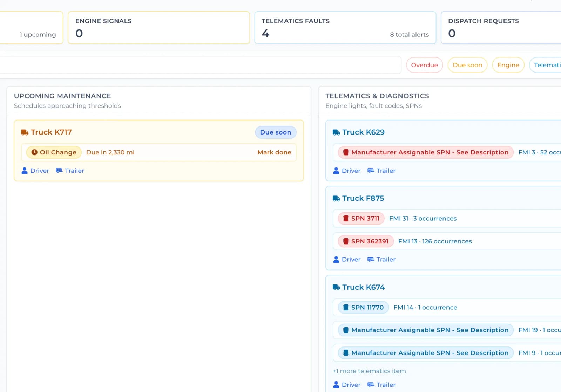Viewport: 561px width, 392px height.
Task: Click the truck icon beside Truck K629
Action: point(335,132)
